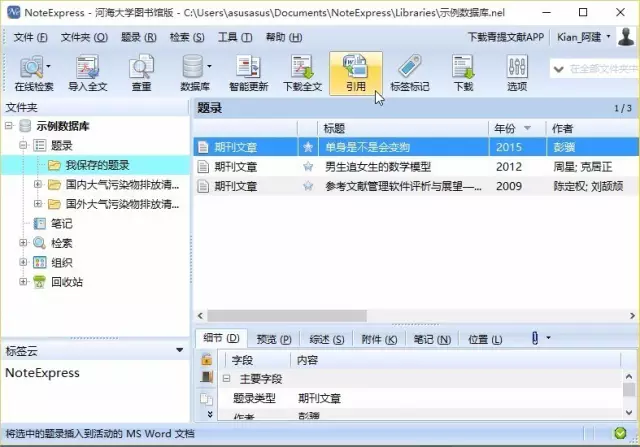Viewport: 640px width, 447px height.
Task: Click the paperclip attachment icon
Action: [535, 338]
